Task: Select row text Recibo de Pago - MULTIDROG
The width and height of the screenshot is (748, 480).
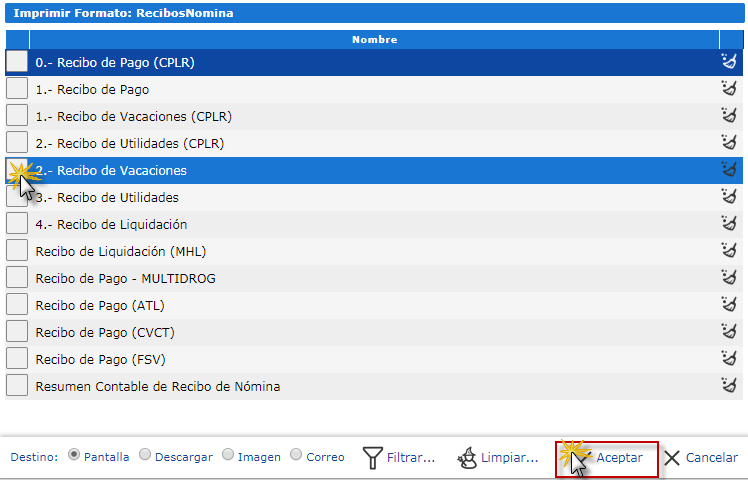Action: pos(125,279)
